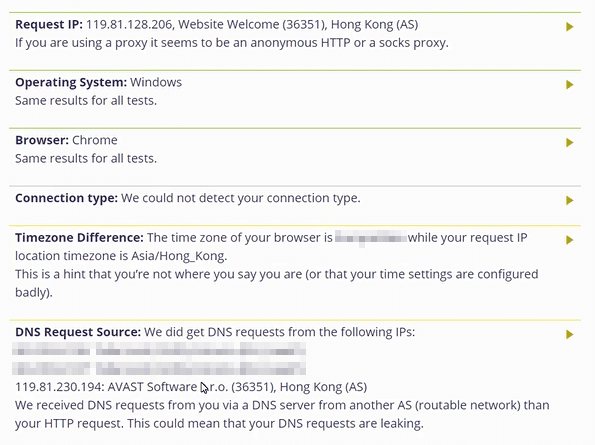This screenshot has width=595, height=445.
Task: Click the 119.81.230.194 AVAST Software entry
Action: (191, 387)
